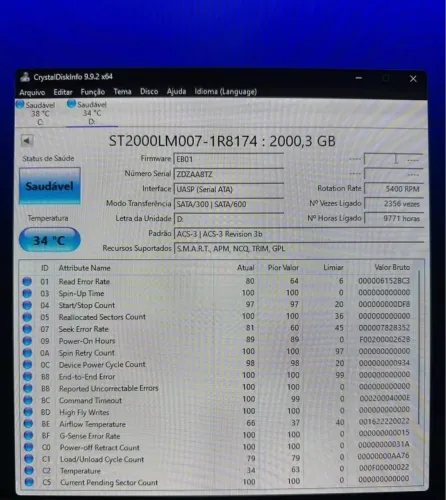The image size is (446, 500).
Task: Open the Ajuda menu
Action: 176,92
